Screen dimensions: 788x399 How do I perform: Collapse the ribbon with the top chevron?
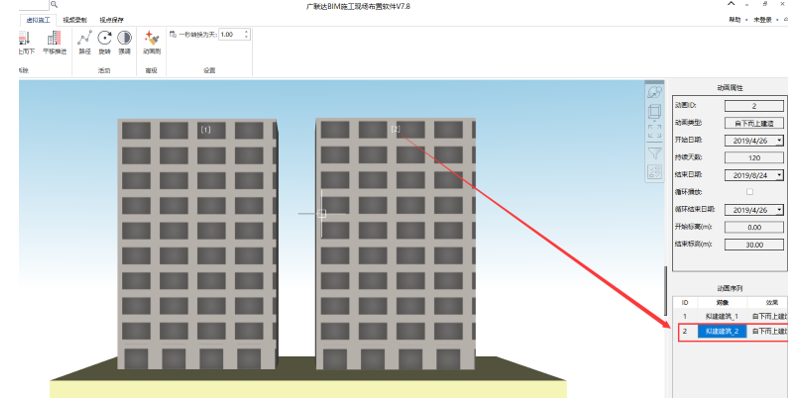[x=731, y=4]
